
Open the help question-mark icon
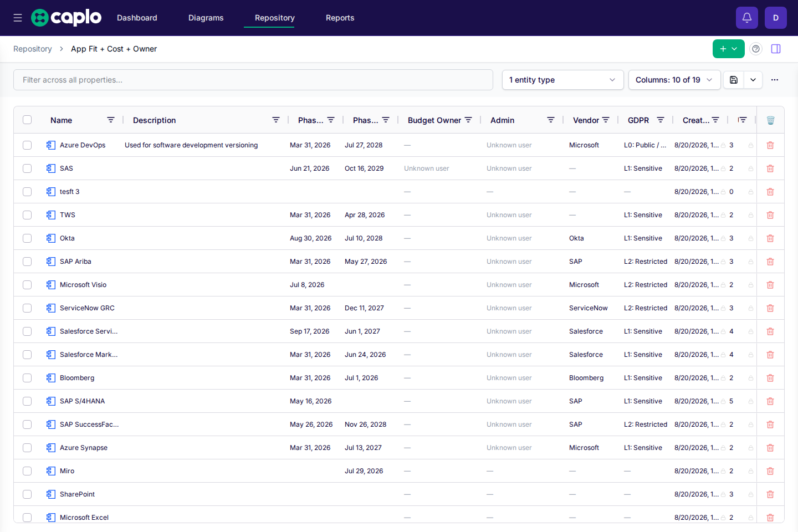point(756,49)
